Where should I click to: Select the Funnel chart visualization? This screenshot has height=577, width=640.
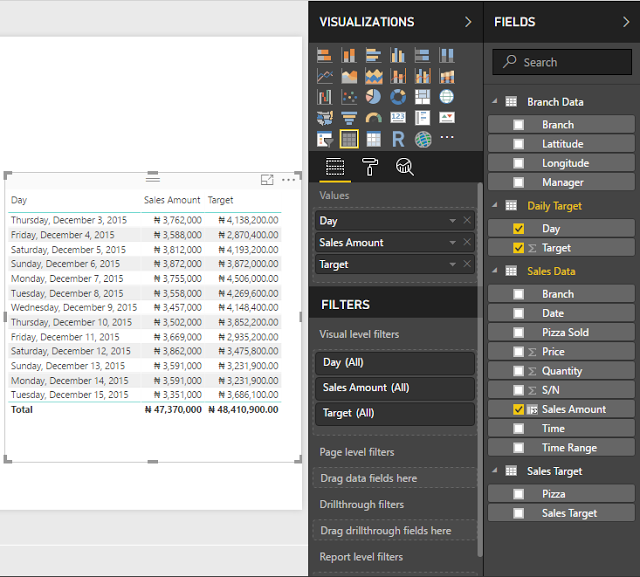coord(349,118)
